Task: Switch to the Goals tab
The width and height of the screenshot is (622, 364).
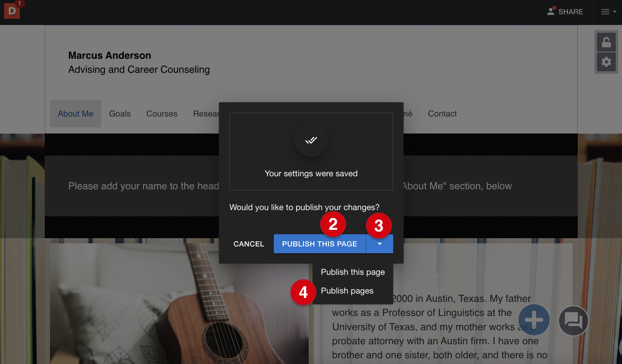Action: coord(120,114)
